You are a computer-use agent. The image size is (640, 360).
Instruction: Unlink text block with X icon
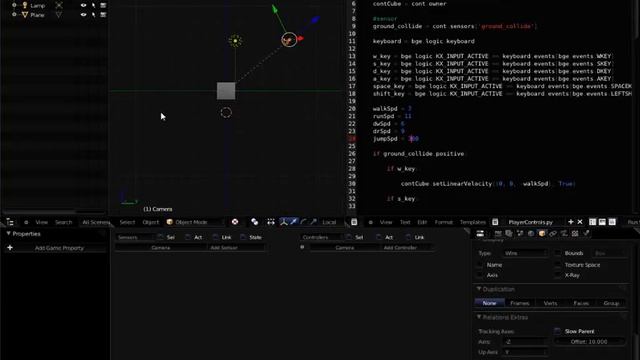[x=580, y=222]
